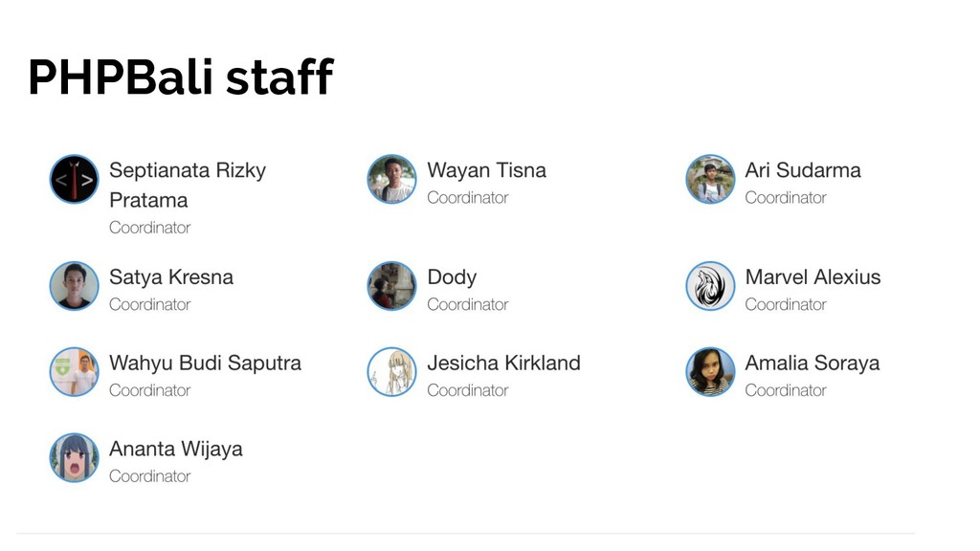The width and height of the screenshot is (980, 551).
Task: Open the Satya Kresna name link
Action: (170, 276)
